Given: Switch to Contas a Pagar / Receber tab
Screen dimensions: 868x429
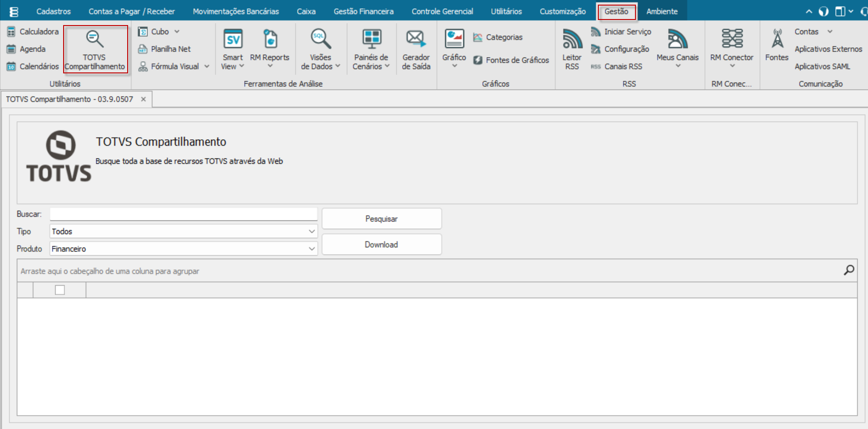Looking at the screenshot, I should (x=132, y=12).
